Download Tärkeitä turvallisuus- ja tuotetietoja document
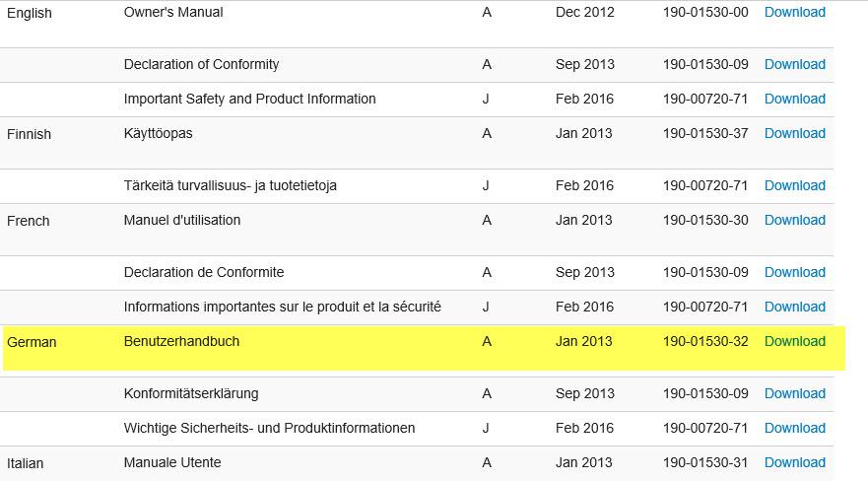This screenshot has height=481, width=868. pyautogui.click(x=794, y=186)
